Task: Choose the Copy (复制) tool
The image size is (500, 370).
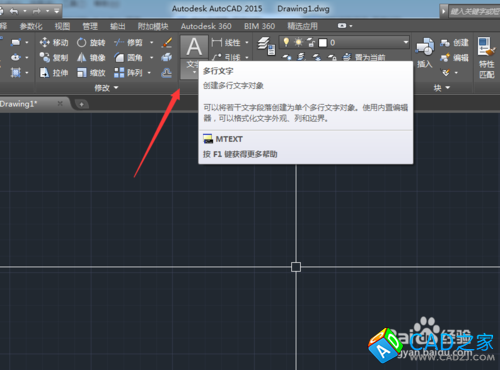Action: (54, 58)
